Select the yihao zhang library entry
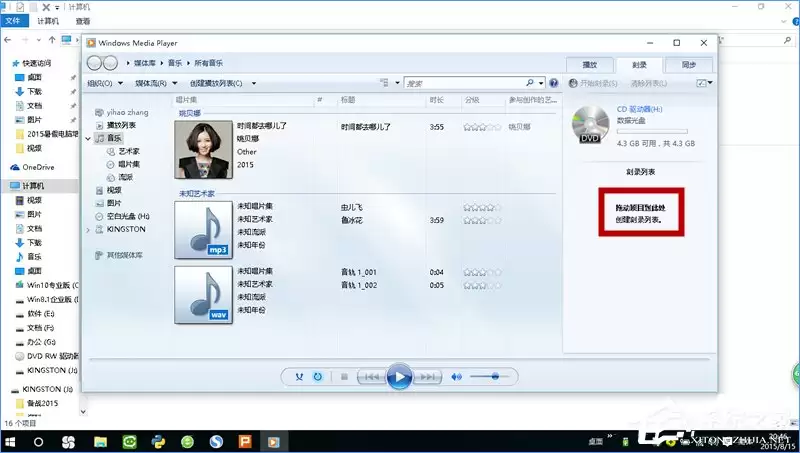This screenshot has width=800, height=453. (x=127, y=112)
